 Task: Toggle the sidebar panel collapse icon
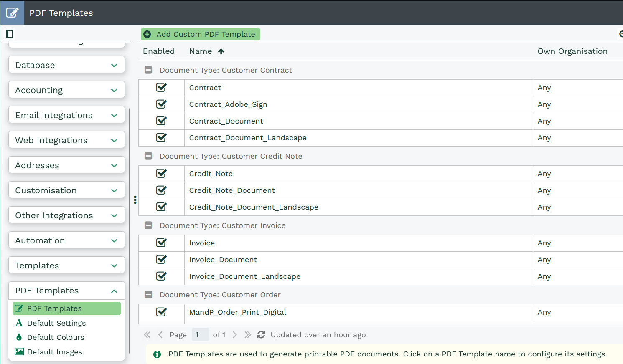pyautogui.click(x=10, y=34)
